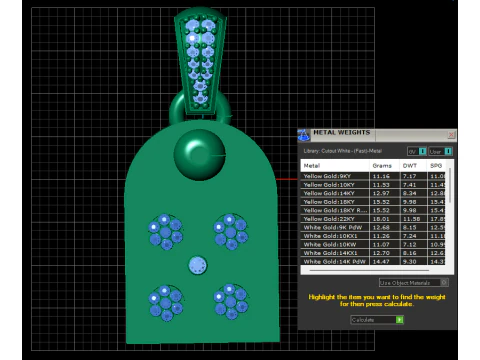Sort by the DWT column header
Viewport: 480px width, 360px height.
point(413,165)
